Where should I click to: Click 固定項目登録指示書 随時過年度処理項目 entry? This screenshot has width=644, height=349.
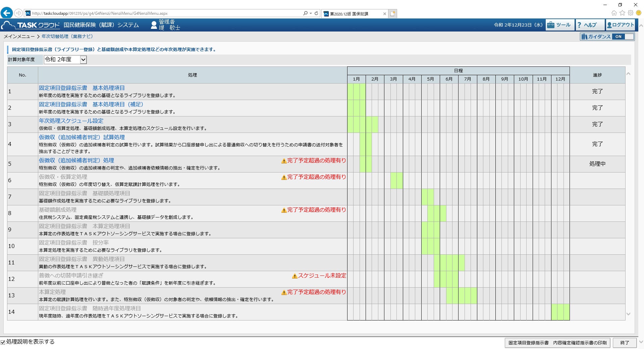(x=90, y=308)
